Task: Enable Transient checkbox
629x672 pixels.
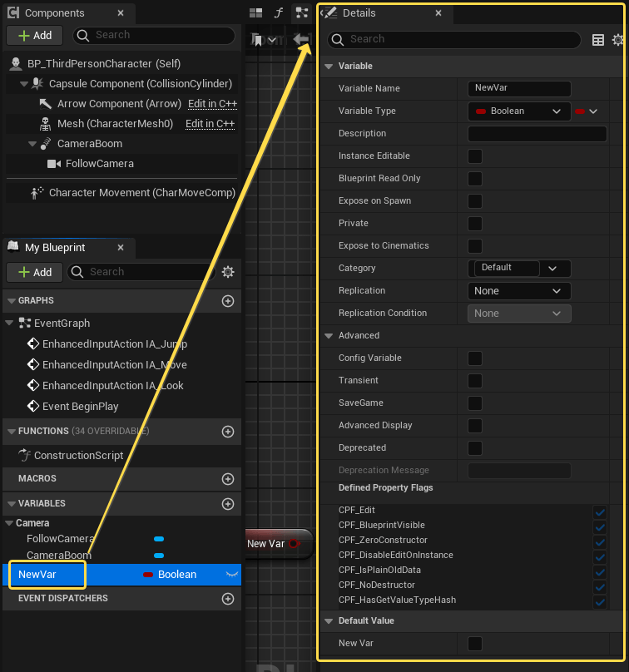Action: 475,381
